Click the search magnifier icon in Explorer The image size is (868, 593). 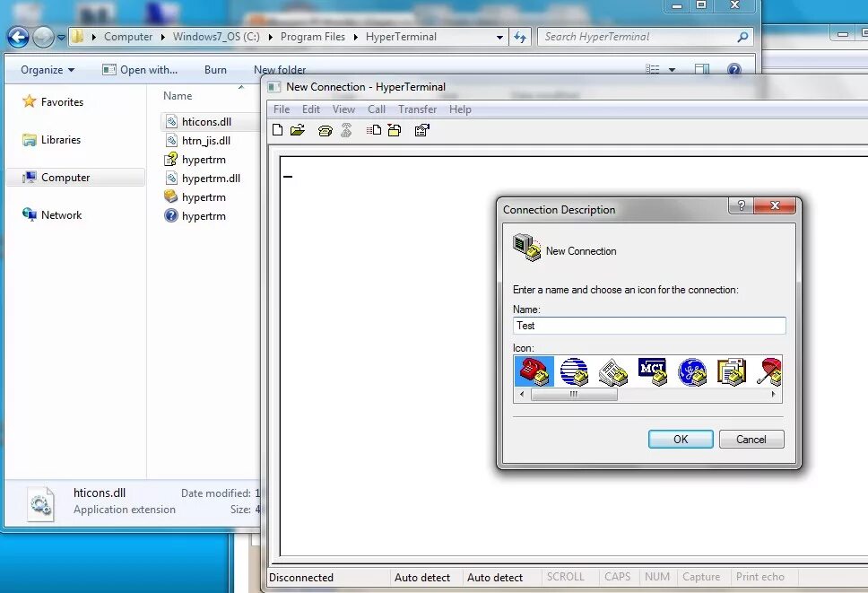click(742, 37)
